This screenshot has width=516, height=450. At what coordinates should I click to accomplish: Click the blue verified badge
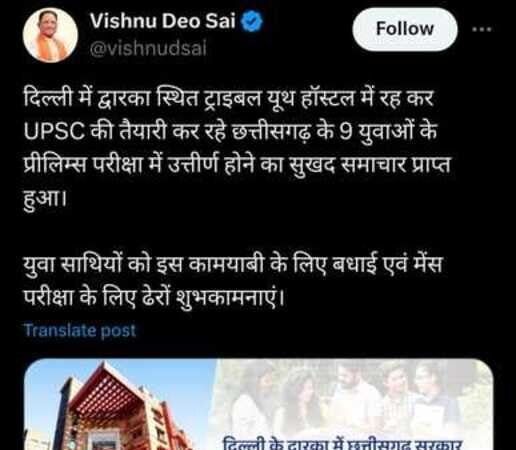click(x=252, y=21)
